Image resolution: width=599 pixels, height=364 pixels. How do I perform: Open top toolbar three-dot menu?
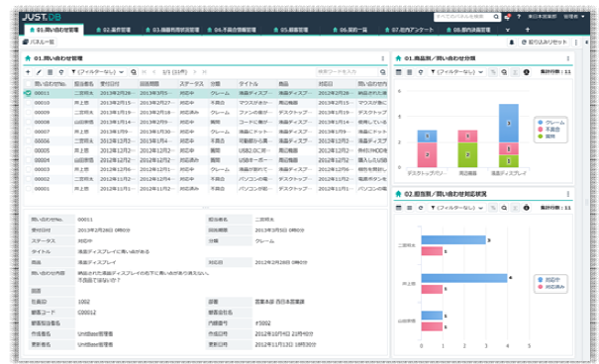pos(576,43)
